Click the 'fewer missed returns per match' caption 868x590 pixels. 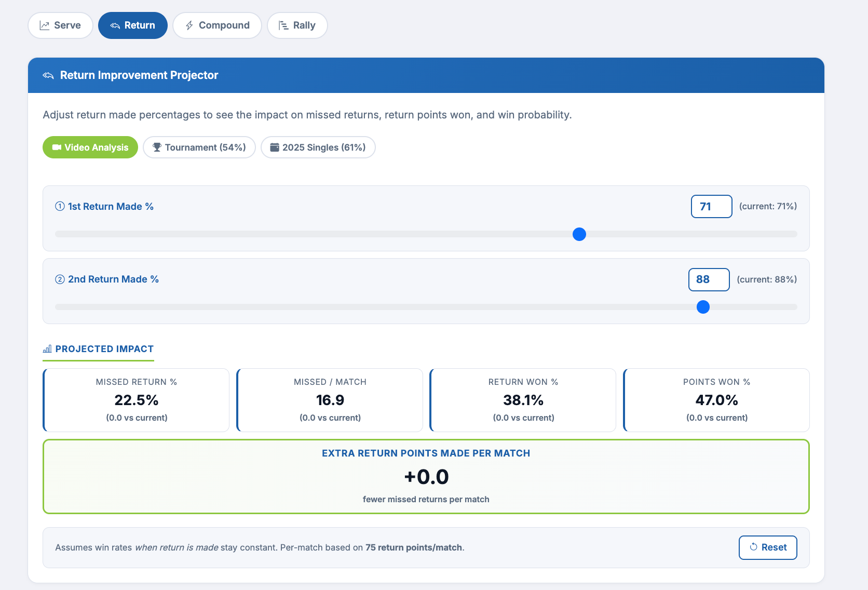pos(426,499)
